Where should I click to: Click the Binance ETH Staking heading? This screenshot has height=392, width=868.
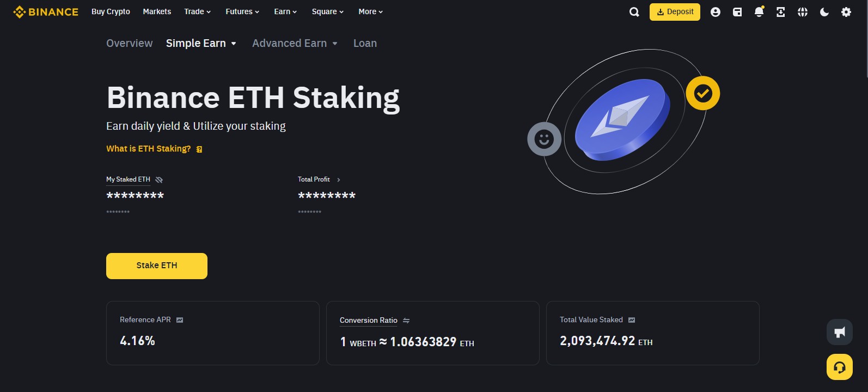coord(253,98)
